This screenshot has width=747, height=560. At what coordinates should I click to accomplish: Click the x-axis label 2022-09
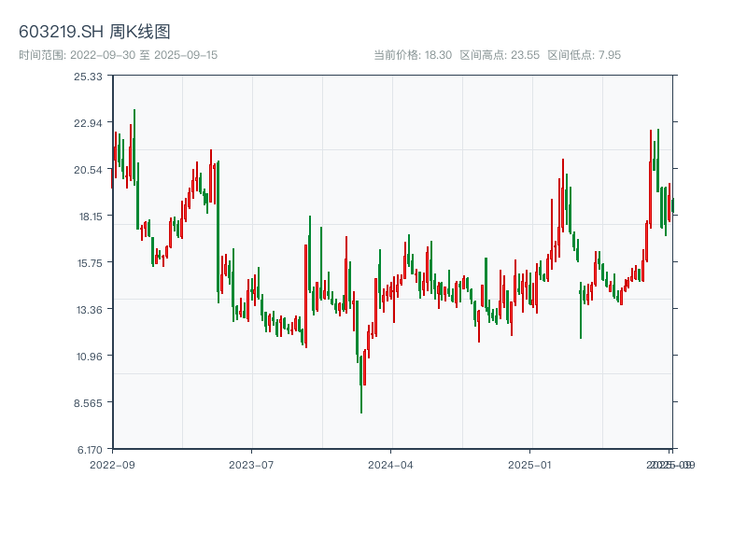coord(112,465)
